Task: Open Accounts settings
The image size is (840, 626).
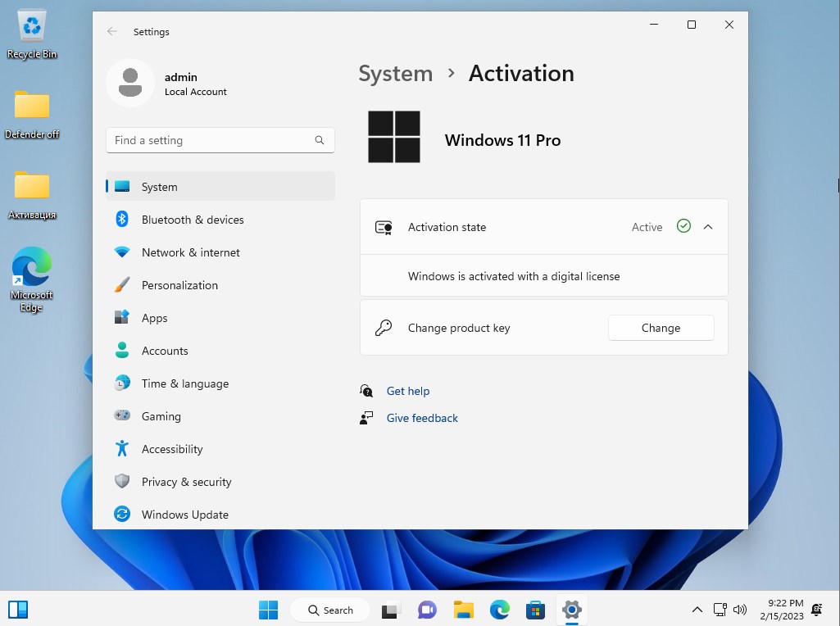Action: 166,351
